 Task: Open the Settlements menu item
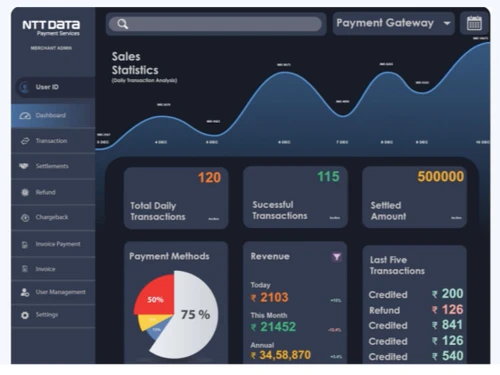tap(53, 166)
